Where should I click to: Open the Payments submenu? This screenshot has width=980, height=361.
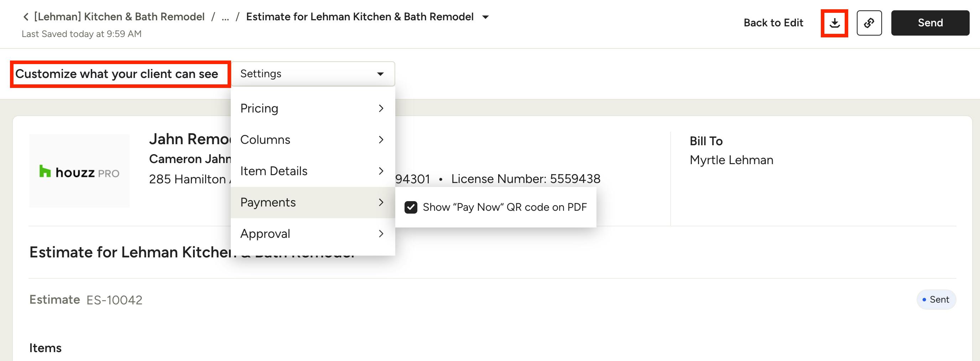[x=313, y=202]
